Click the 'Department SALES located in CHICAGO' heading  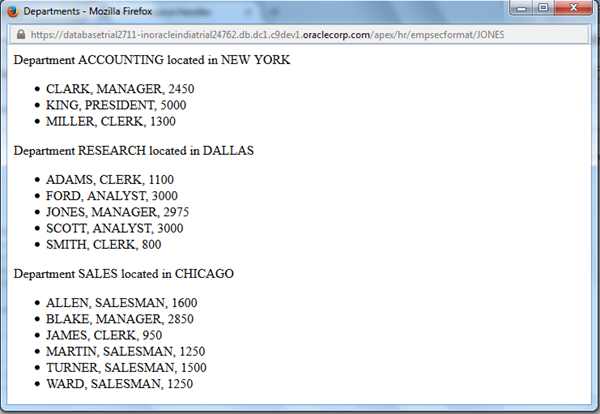(x=124, y=274)
